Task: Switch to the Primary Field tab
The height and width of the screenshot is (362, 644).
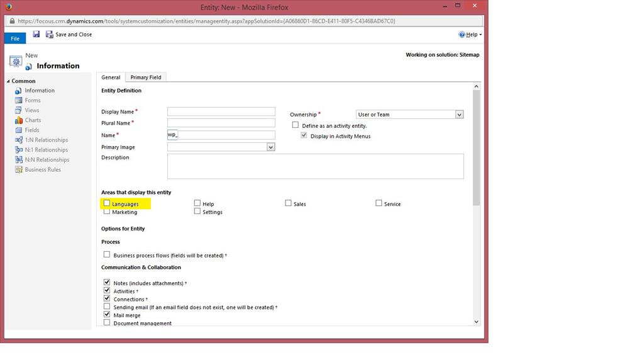Action: point(146,77)
